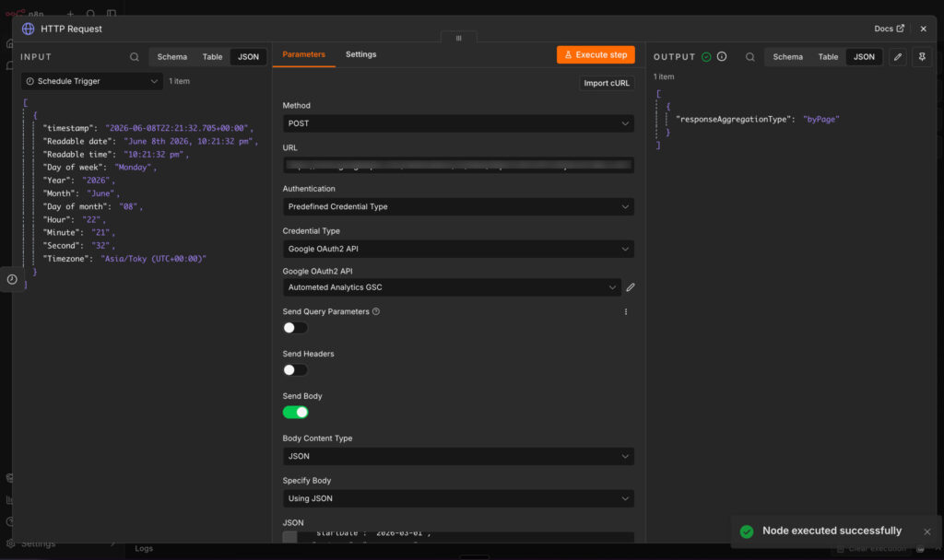The image size is (944, 560).
Task: Open the Credential Type dropdown
Action: [x=458, y=249]
